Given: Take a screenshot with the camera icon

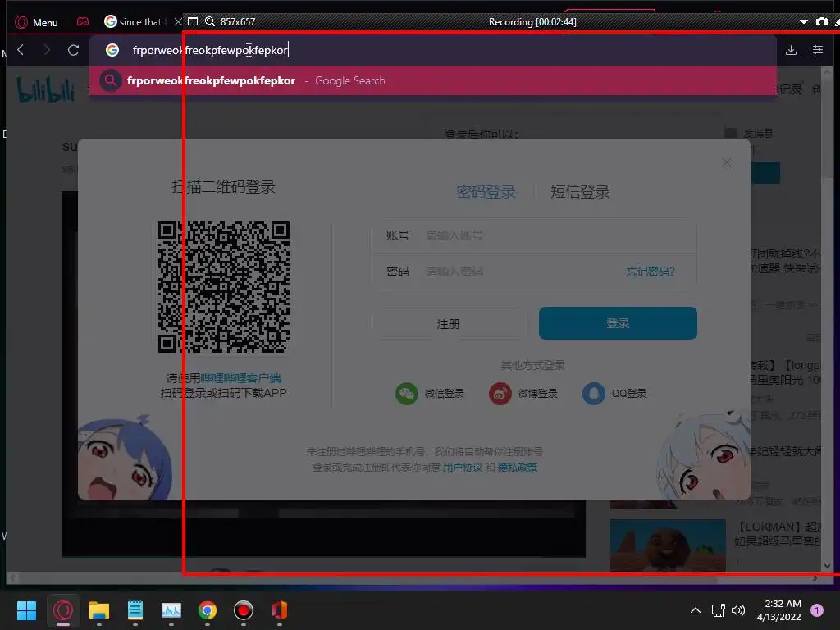Looking at the screenshot, I should [x=821, y=22].
